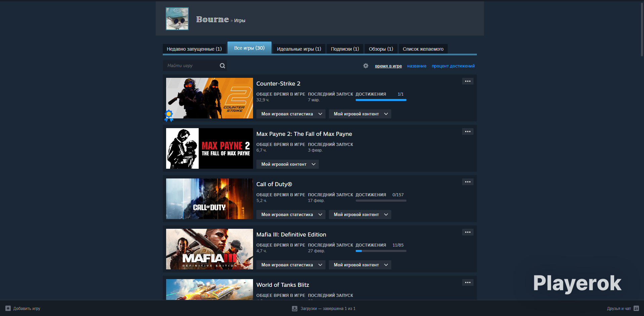Select the Все игры (30) tab
Screen dimensions: 644x316
click(249, 48)
